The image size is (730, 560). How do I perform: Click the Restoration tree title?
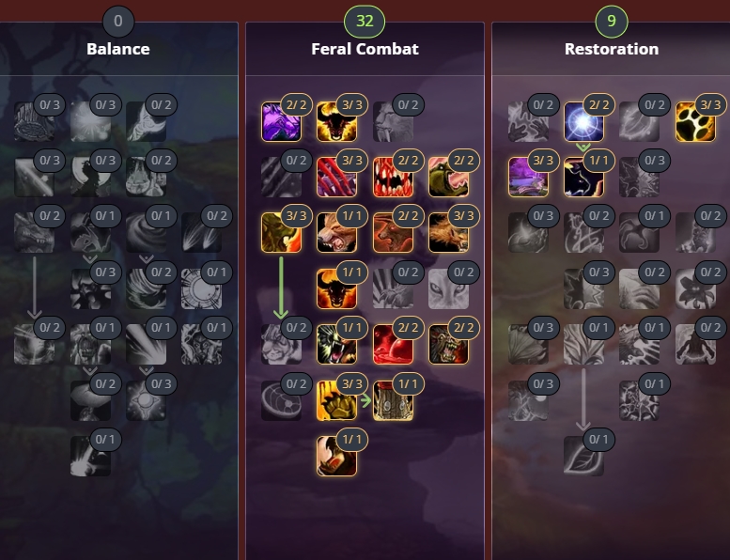click(612, 49)
